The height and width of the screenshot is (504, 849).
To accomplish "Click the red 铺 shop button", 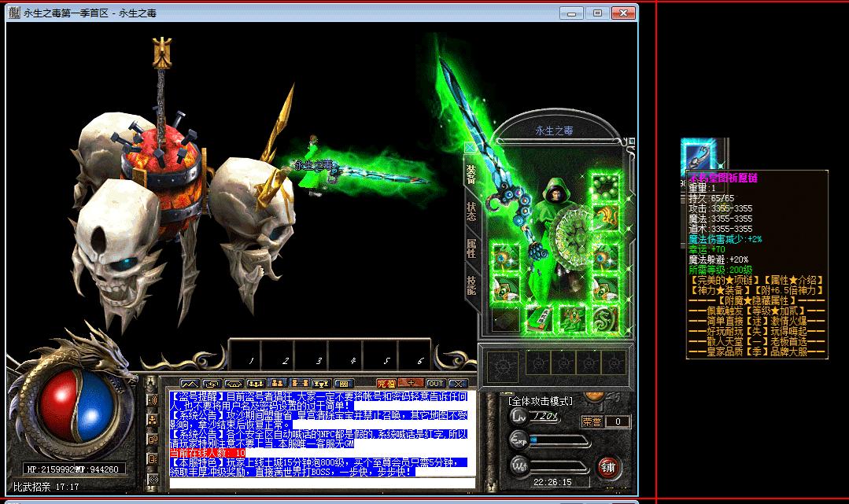I will click(607, 466).
